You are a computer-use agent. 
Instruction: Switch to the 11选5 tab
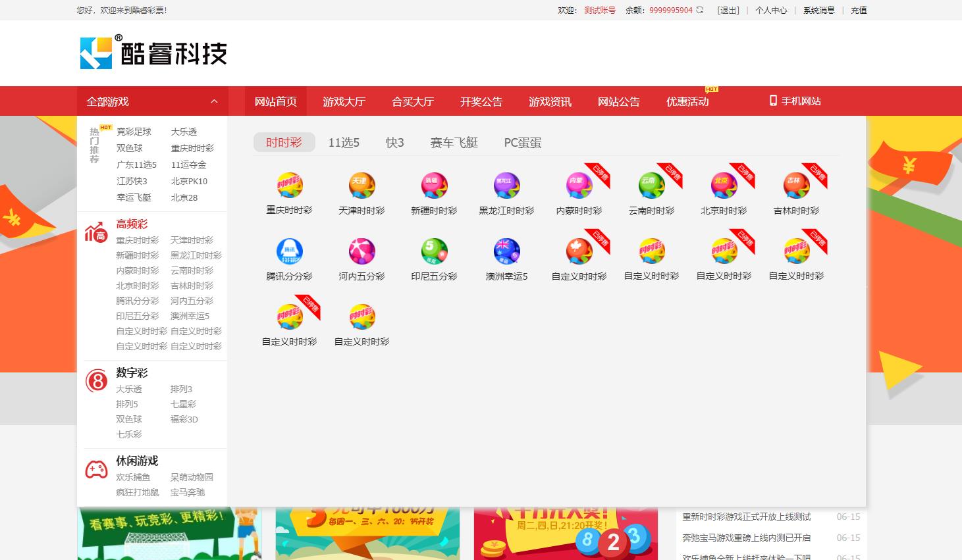344,143
